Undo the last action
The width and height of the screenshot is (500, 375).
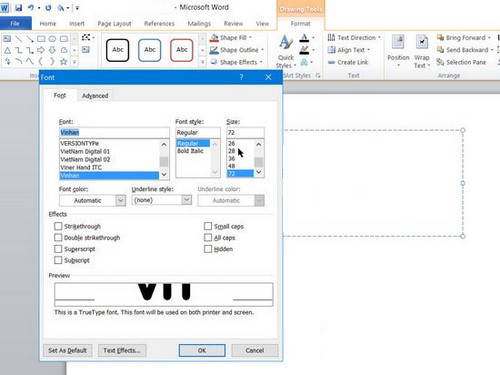(31, 7)
